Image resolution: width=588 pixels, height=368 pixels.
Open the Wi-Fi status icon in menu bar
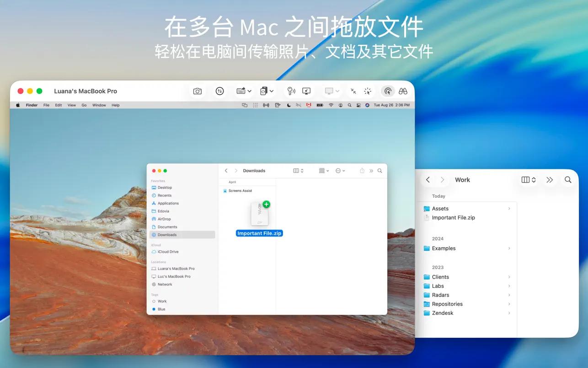click(331, 105)
